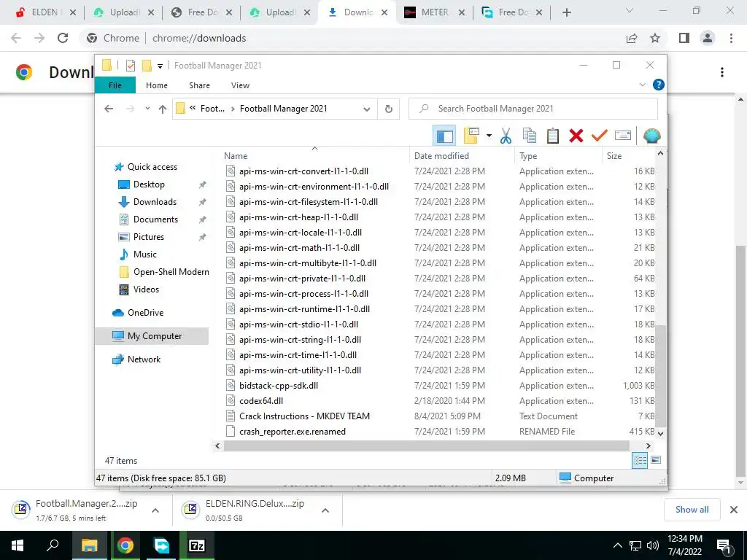Click the address bar overflow chevrons

pos(193,108)
